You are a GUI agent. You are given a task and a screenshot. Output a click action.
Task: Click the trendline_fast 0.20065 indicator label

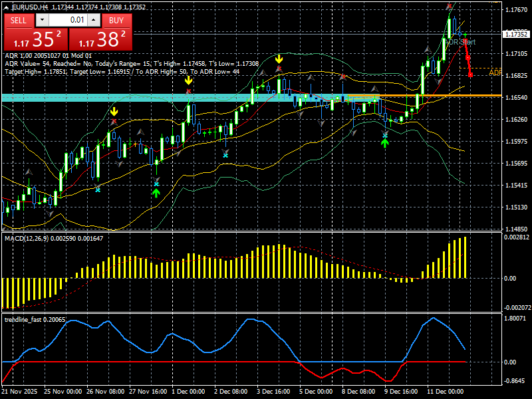click(x=35, y=320)
